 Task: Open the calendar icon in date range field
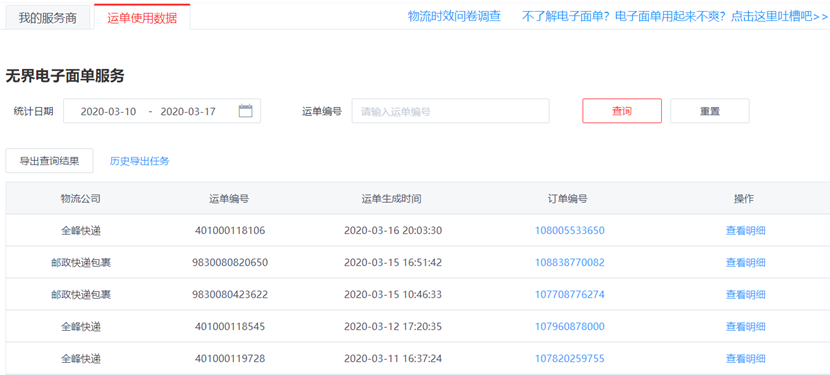click(246, 111)
